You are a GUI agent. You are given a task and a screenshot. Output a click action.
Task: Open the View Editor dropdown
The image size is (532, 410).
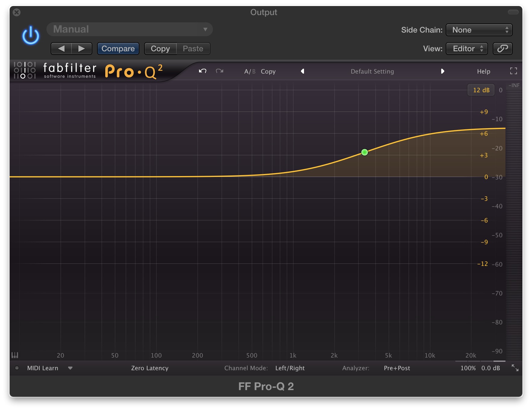(466, 49)
